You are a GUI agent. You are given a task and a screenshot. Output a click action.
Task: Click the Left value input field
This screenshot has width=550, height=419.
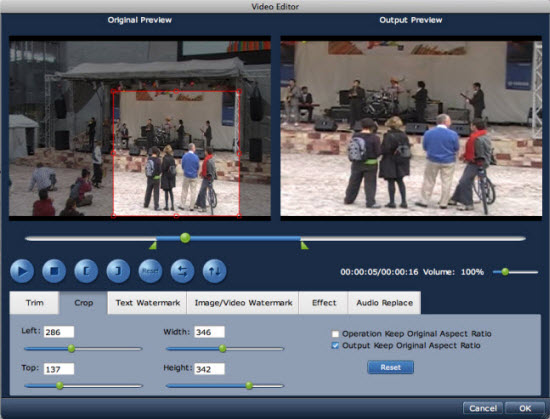[59, 332]
